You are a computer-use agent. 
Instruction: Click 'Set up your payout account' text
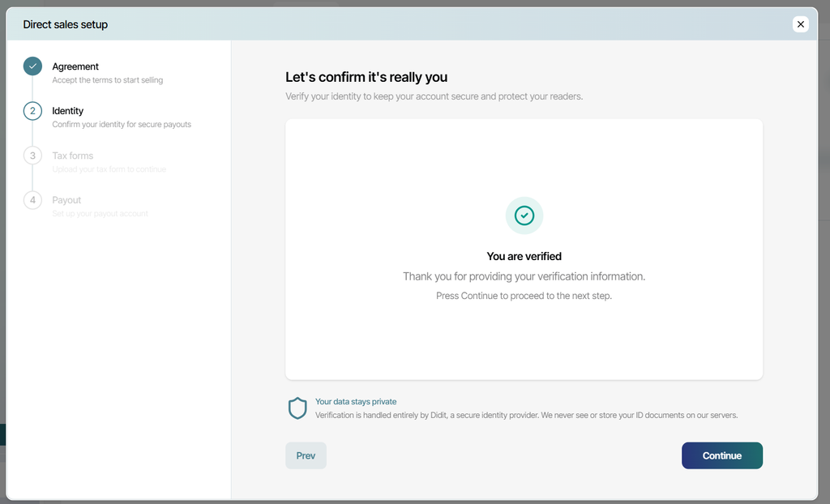100,213
